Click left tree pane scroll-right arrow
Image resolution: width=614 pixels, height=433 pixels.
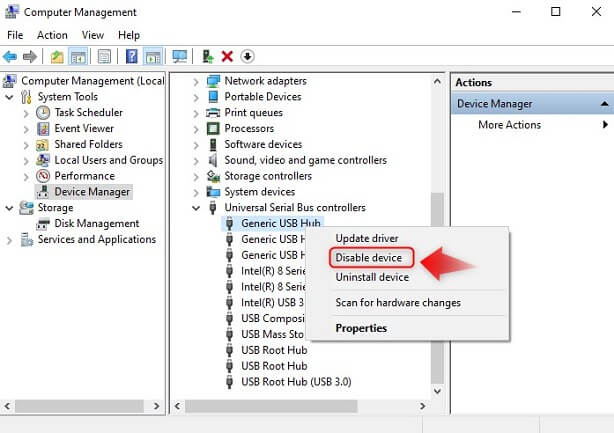pos(157,406)
